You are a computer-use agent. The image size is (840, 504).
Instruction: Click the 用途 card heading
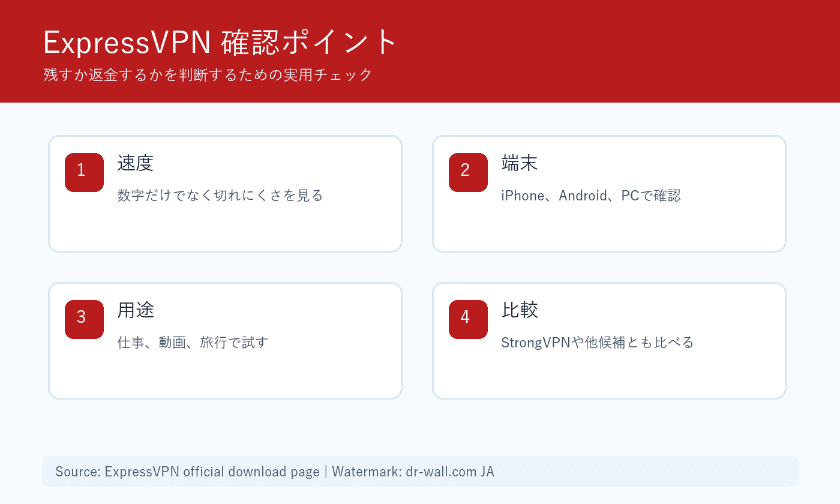[136, 310]
